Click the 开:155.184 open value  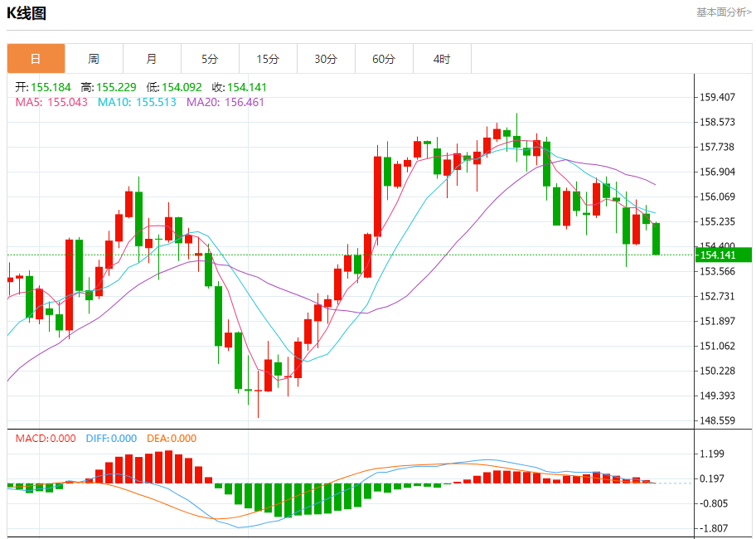coord(43,87)
